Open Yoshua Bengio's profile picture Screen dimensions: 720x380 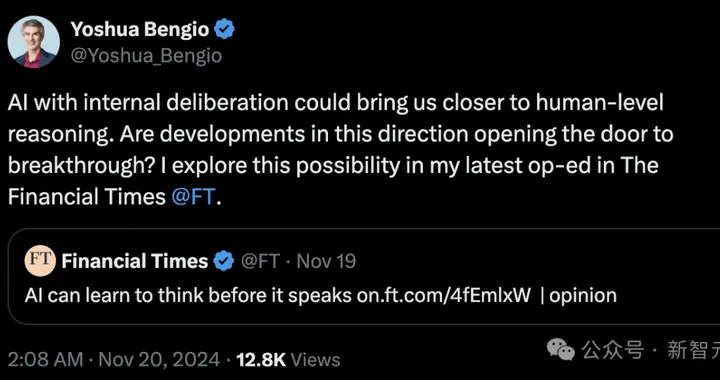34,42
